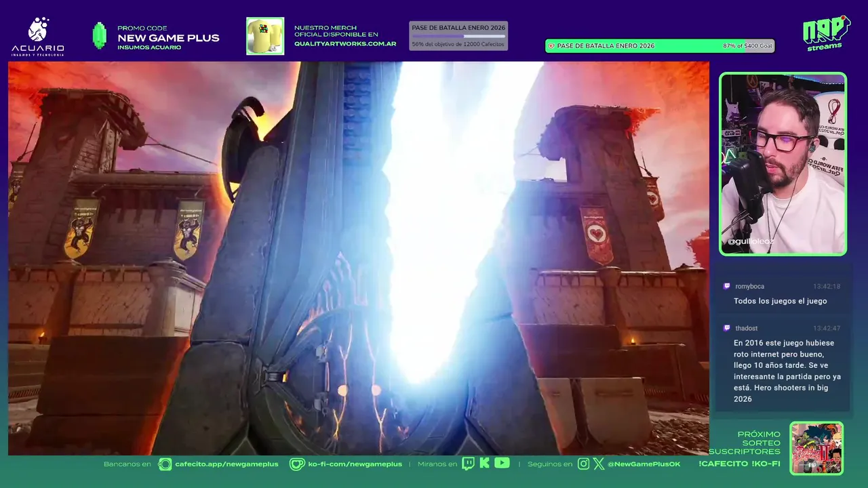Click Twitch badge next to thadost
This screenshot has height=488, width=868.
click(x=727, y=328)
